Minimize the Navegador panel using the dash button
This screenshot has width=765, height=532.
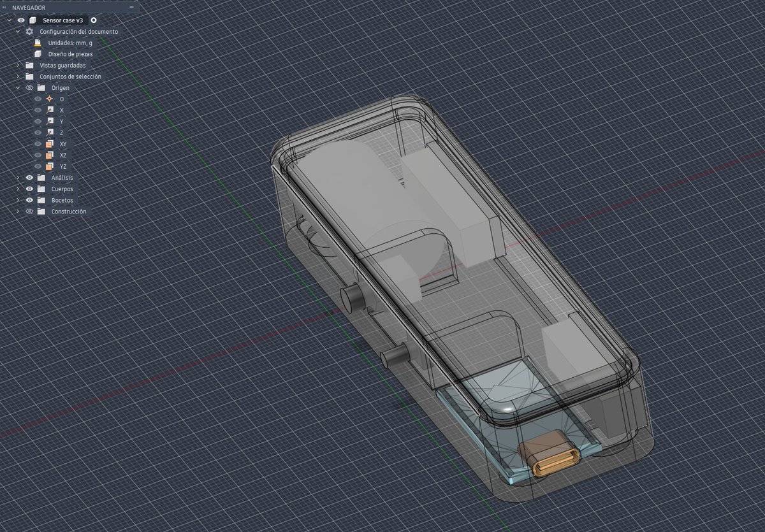131,8
